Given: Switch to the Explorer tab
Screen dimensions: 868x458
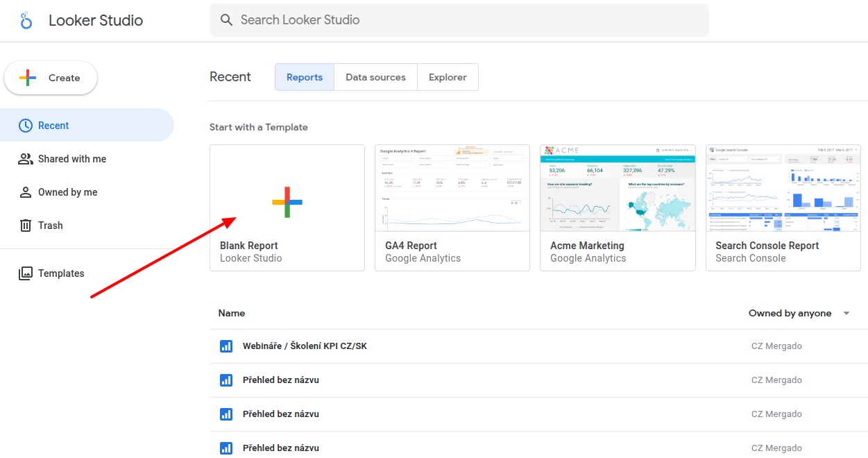Looking at the screenshot, I should (448, 77).
